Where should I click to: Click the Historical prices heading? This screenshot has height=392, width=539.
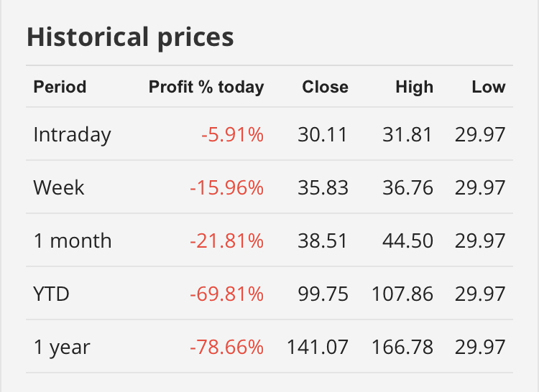click(x=130, y=37)
